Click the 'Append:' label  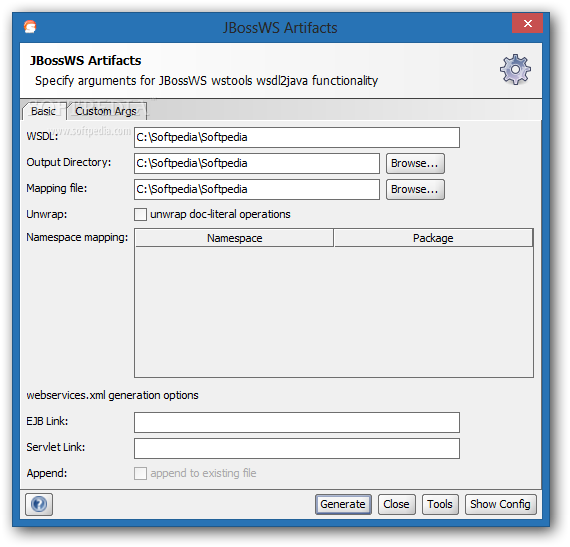tap(47, 474)
